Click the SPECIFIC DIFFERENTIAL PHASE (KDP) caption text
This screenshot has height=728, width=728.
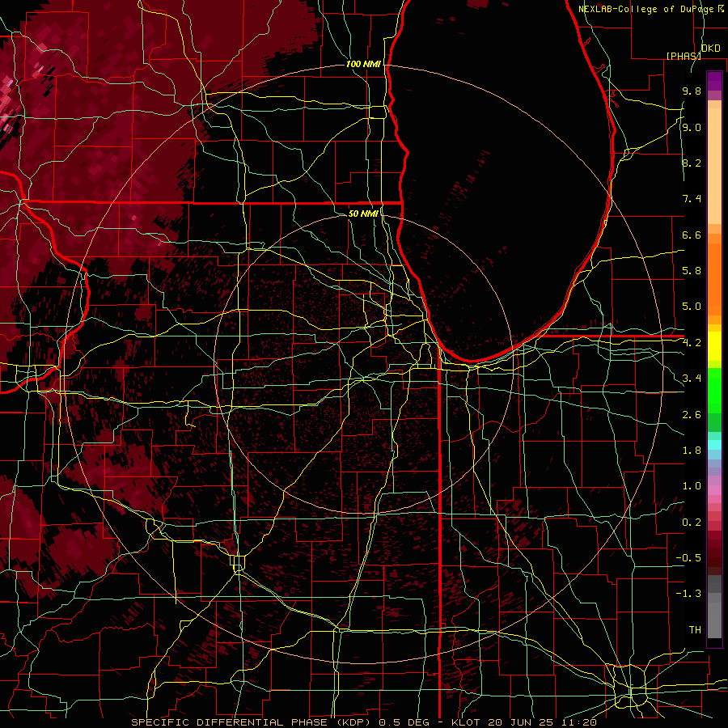click(252, 722)
